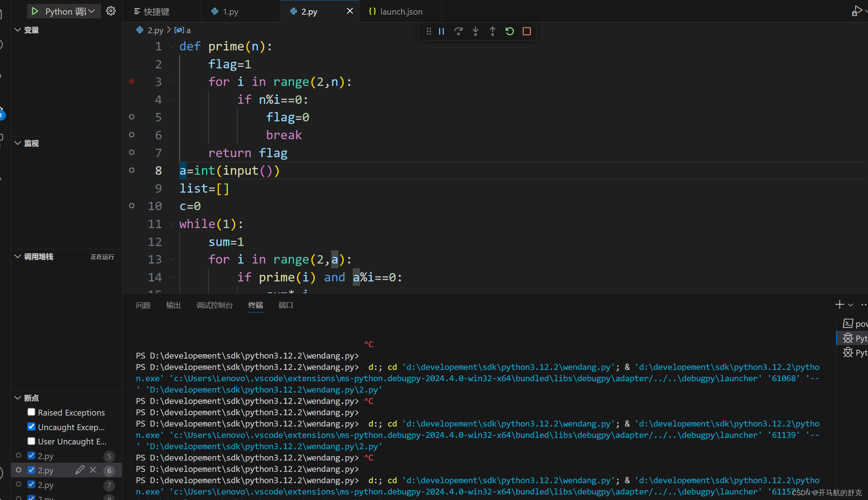Switch to the 调试控制台 panel tab
868x500 pixels.
pos(214,305)
